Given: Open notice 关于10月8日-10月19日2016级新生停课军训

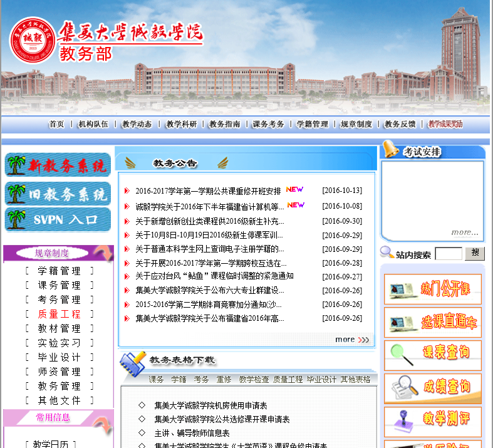Looking at the screenshot, I should [x=209, y=235].
